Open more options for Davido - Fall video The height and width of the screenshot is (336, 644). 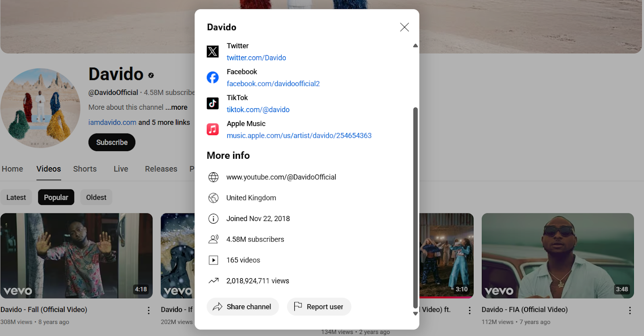click(149, 310)
